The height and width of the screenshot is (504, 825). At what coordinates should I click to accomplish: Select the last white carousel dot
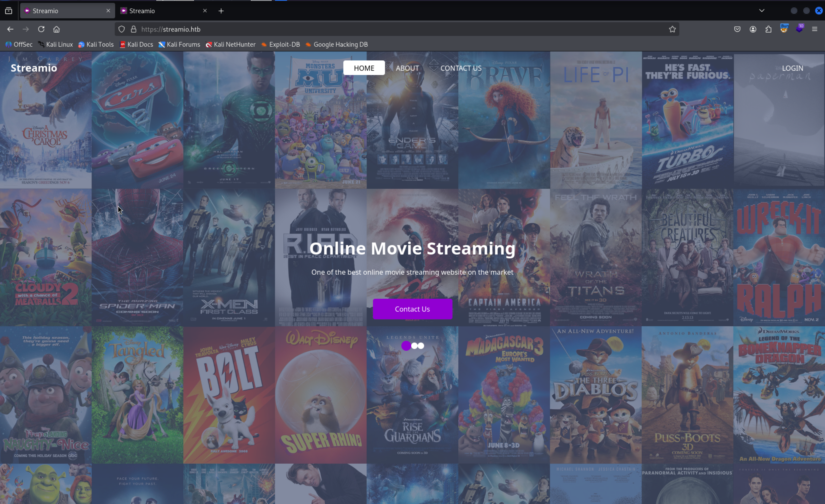tap(421, 346)
